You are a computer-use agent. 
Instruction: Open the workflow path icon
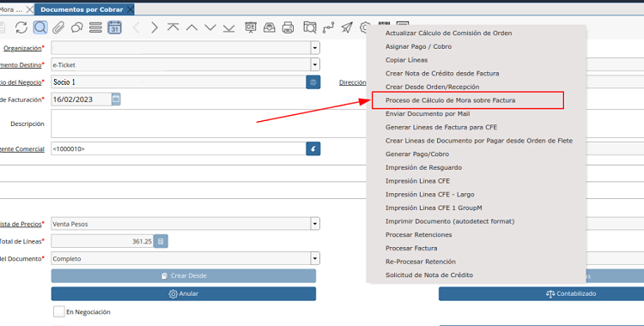coord(328,27)
